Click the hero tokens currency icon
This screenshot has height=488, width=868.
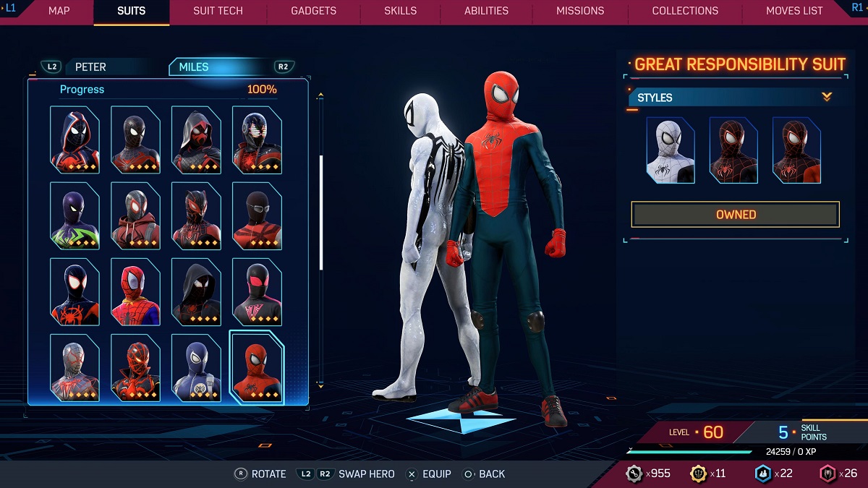(827, 474)
